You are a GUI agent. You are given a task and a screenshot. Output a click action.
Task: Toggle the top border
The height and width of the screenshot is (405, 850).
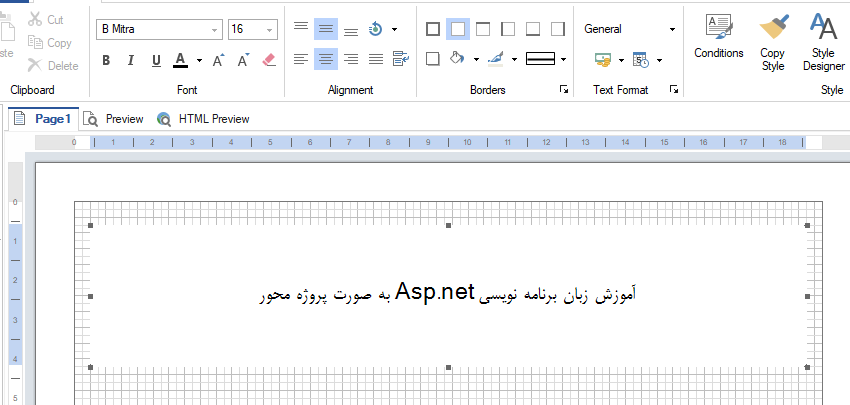tap(482, 29)
